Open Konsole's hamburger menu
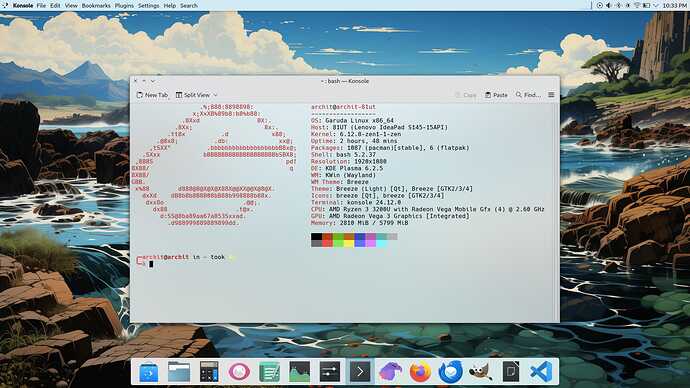 (x=551, y=95)
